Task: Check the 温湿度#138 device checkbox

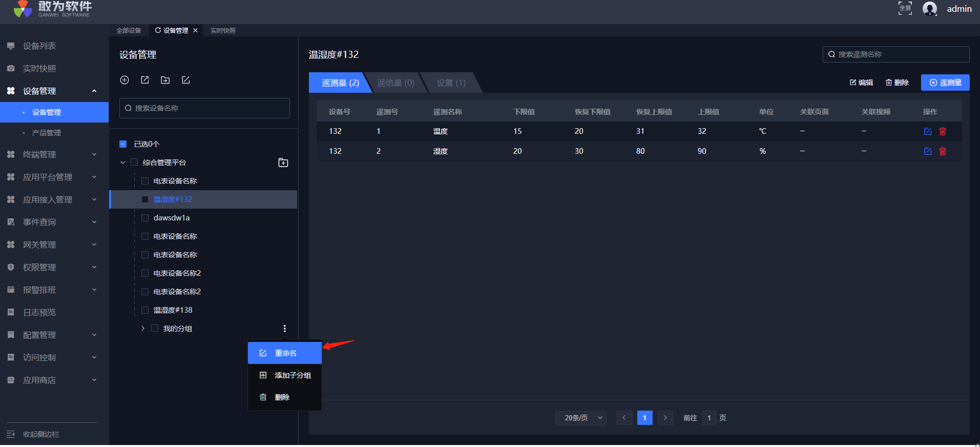Action: (145, 310)
